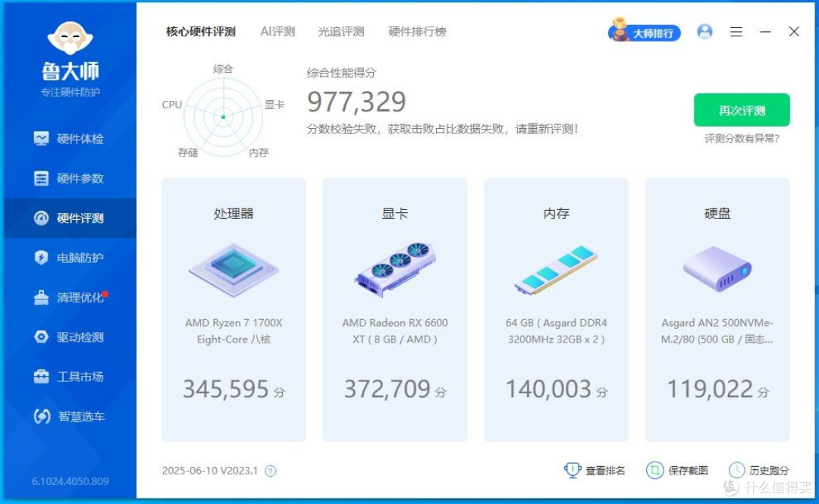Open the 处理器 score card
819x504 pixels.
(x=234, y=310)
